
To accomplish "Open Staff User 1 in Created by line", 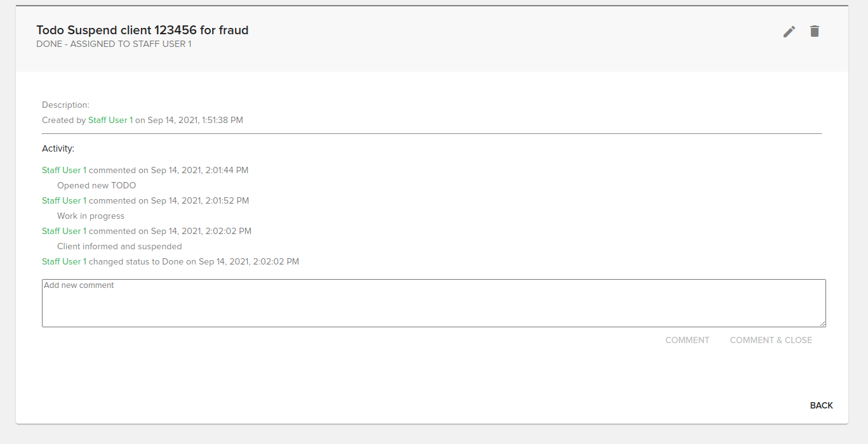I will point(110,120).
